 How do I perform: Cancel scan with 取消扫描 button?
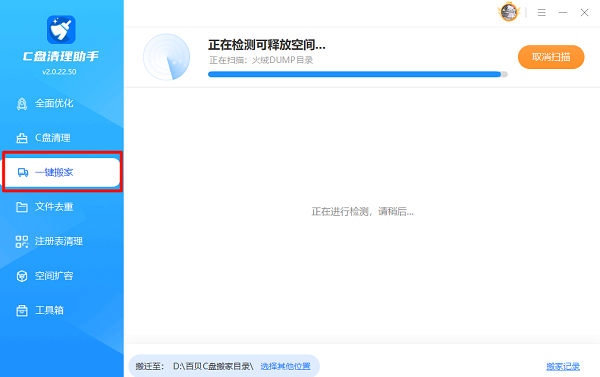[551, 57]
